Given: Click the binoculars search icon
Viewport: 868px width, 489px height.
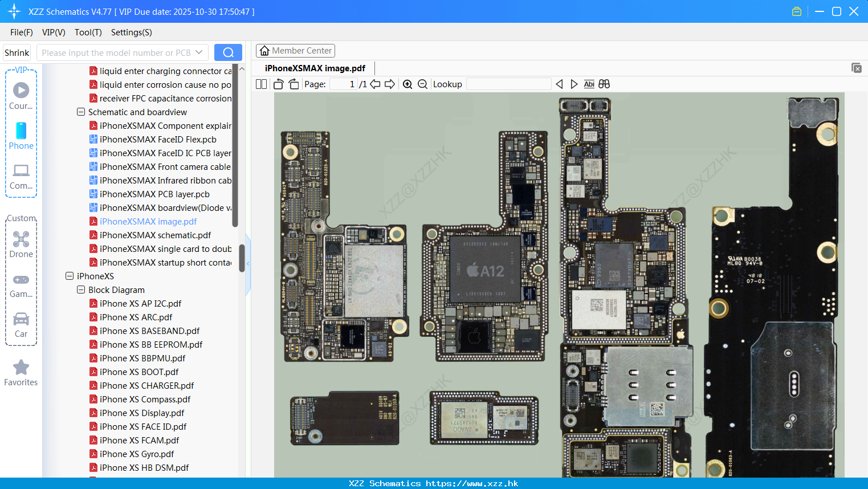Looking at the screenshot, I should coord(604,84).
